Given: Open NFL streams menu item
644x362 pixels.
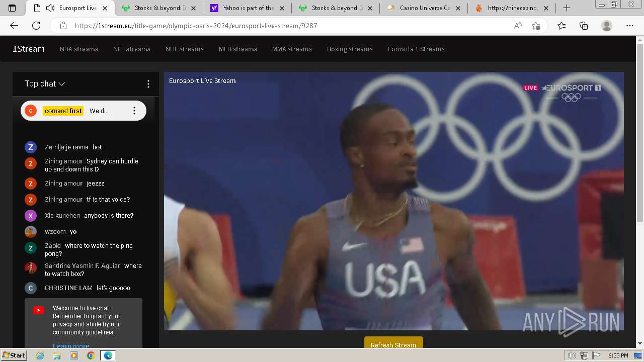Looking at the screenshot, I should 132,49.
